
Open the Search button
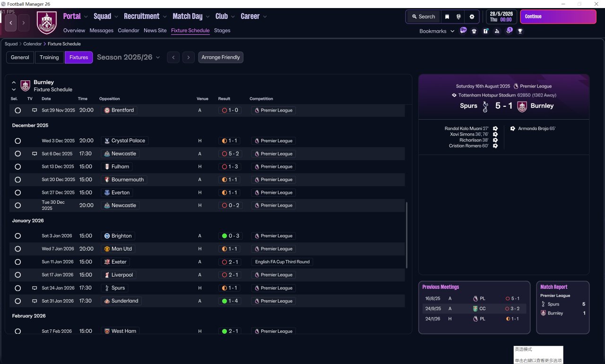[x=423, y=17]
